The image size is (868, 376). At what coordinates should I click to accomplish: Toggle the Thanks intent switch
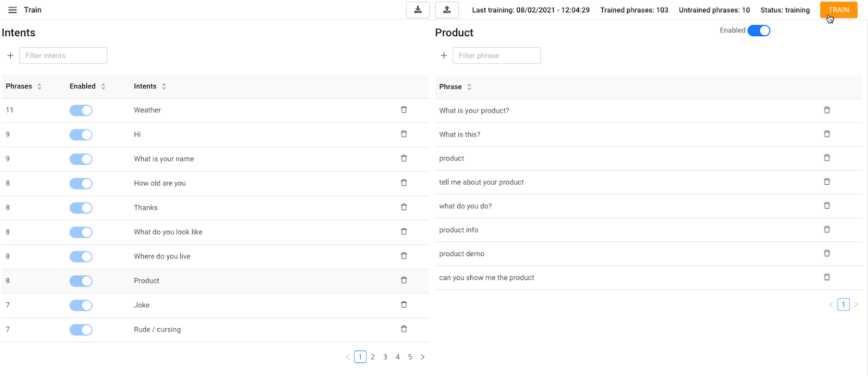pyautogui.click(x=81, y=208)
